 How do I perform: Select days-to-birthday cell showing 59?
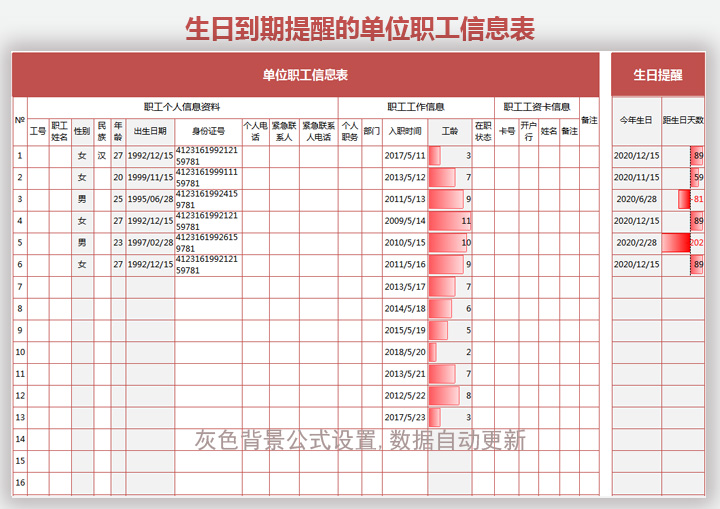[683, 178]
